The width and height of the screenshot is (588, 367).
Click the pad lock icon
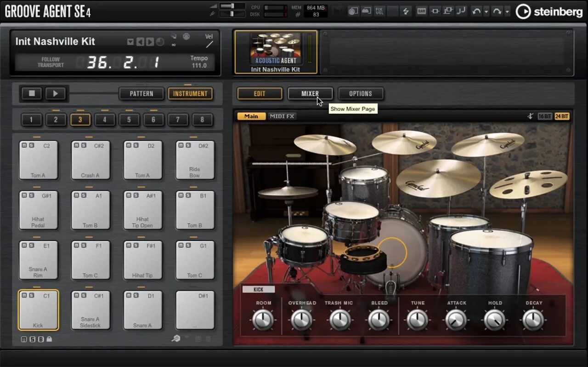point(49,339)
